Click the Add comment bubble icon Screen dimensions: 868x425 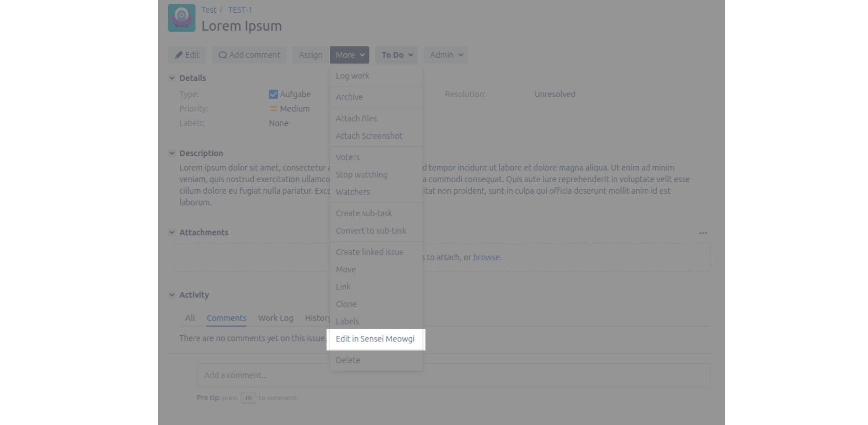[222, 55]
